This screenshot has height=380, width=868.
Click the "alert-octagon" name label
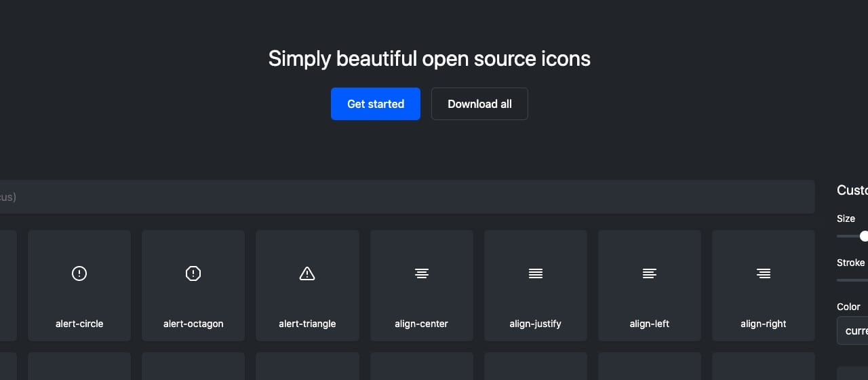coord(193,324)
